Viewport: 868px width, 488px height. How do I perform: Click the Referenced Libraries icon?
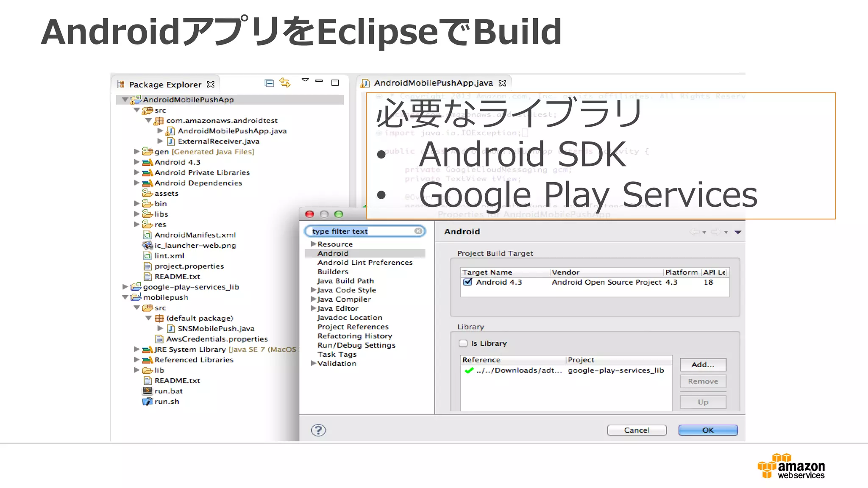pos(147,360)
